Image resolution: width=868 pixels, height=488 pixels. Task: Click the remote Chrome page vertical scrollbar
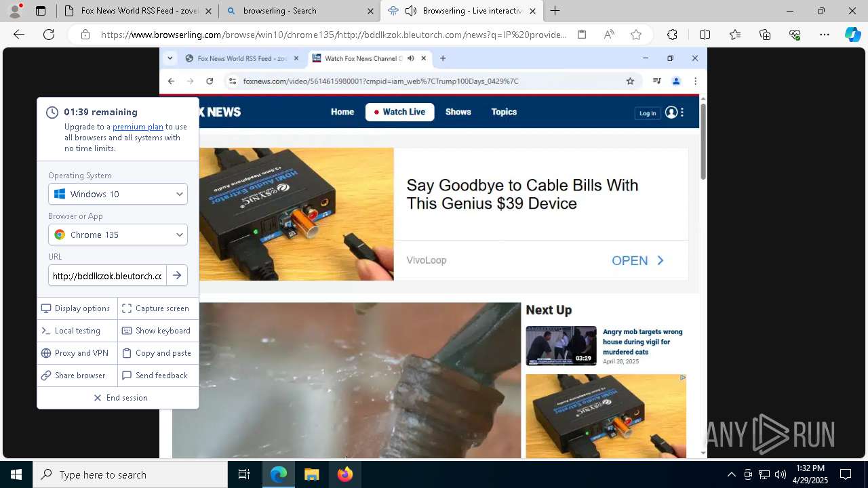(x=703, y=142)
